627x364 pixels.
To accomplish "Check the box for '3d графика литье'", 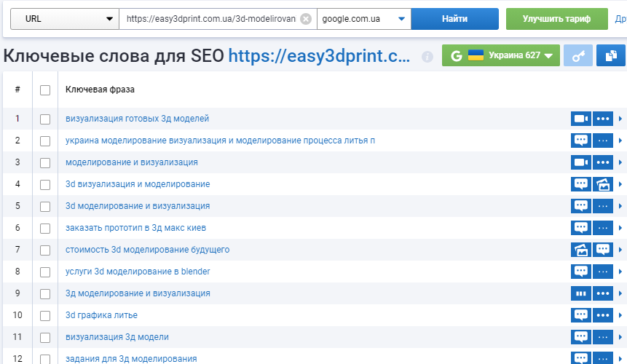I will coord(45,316).
